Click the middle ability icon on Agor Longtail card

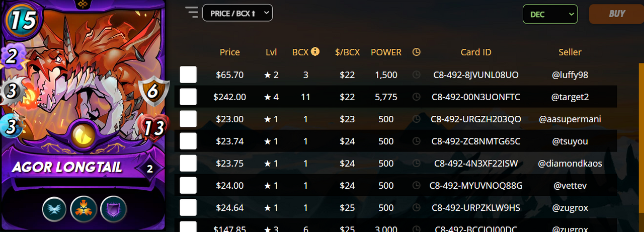pos(83,208)
